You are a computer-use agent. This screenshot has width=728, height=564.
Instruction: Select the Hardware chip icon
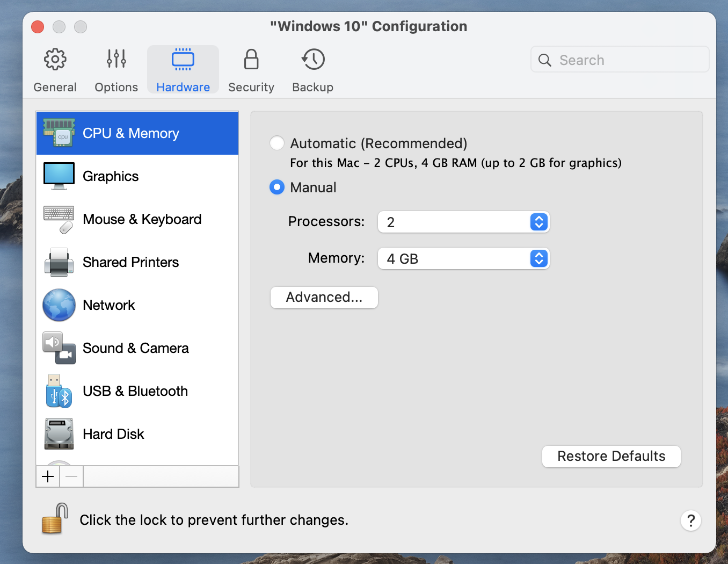pyautogui.click(x=183, y=60)
